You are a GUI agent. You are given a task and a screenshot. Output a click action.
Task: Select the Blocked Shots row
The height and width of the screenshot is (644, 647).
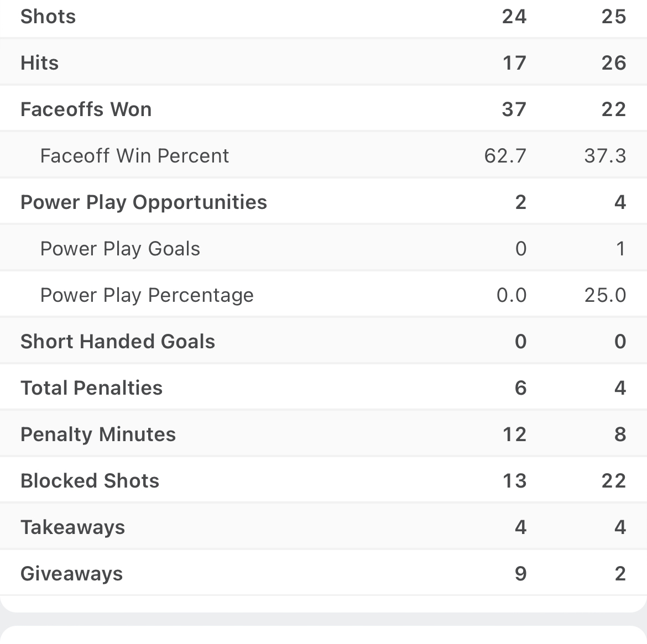click(323, 480)
